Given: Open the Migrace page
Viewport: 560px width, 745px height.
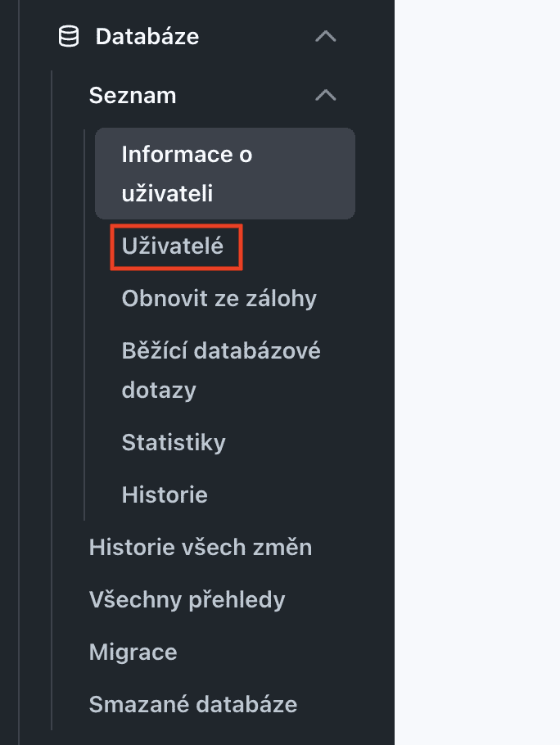Looking at the screenshot, I should click(x=133, y=652).
